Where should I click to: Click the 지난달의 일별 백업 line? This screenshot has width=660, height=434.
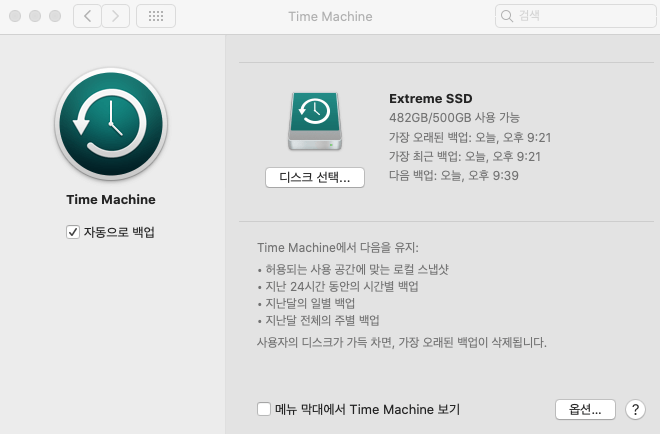point(306,304)
